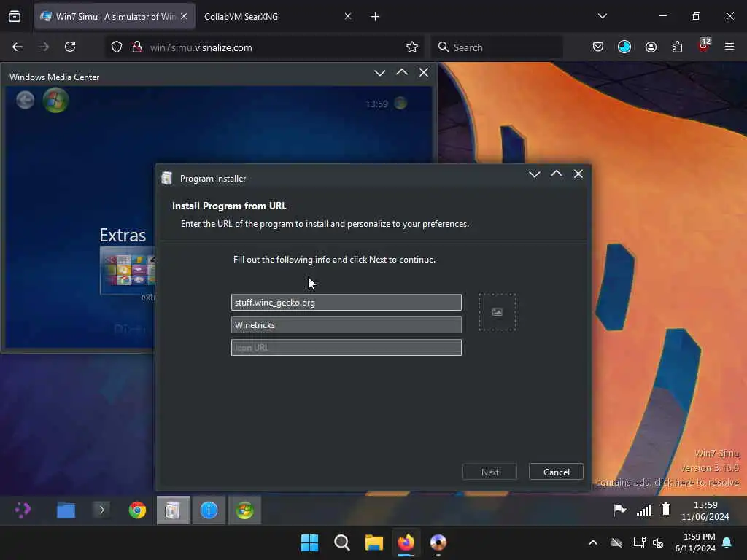This screenshot has width=747, height=560.
Task: Close the Program Installer dialog
Action: tap(578, 174)
